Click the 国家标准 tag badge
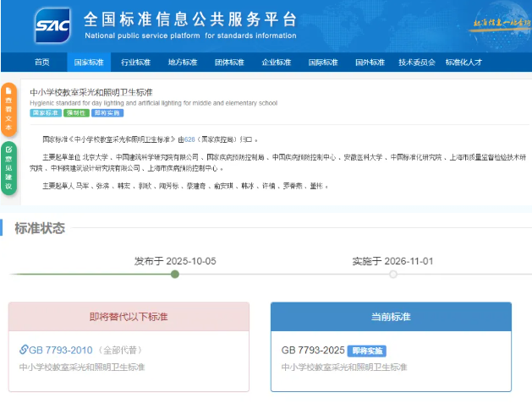 (x=44, y=112)
